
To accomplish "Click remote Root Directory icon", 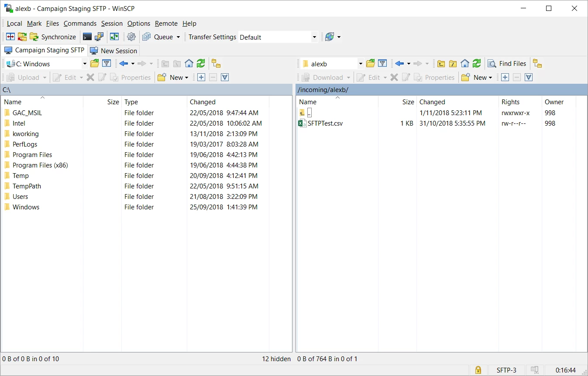I will click(x=453, y=64).
